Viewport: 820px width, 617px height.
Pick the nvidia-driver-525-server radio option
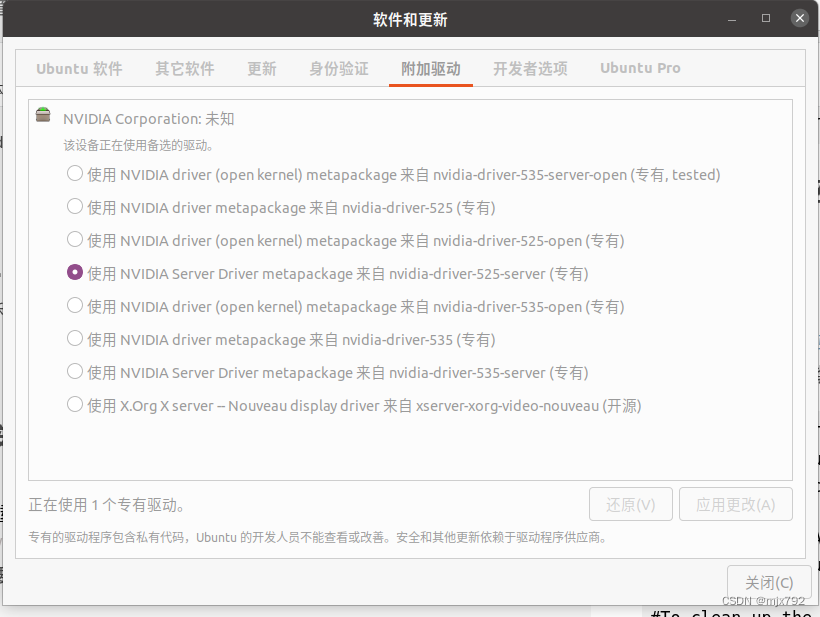(x=75, y=272)
